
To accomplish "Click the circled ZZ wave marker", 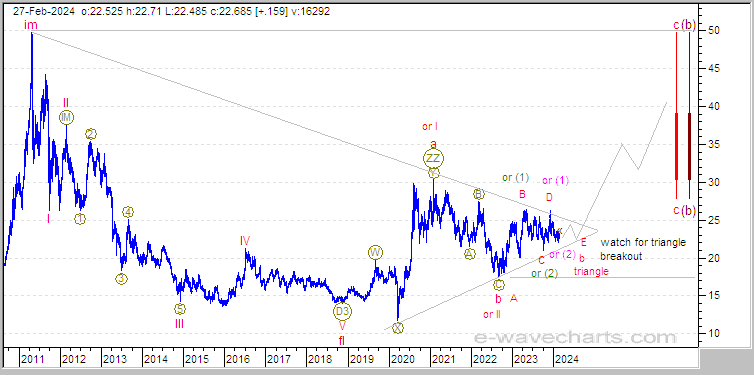I will pyautogui.click(x=433, y=158).
